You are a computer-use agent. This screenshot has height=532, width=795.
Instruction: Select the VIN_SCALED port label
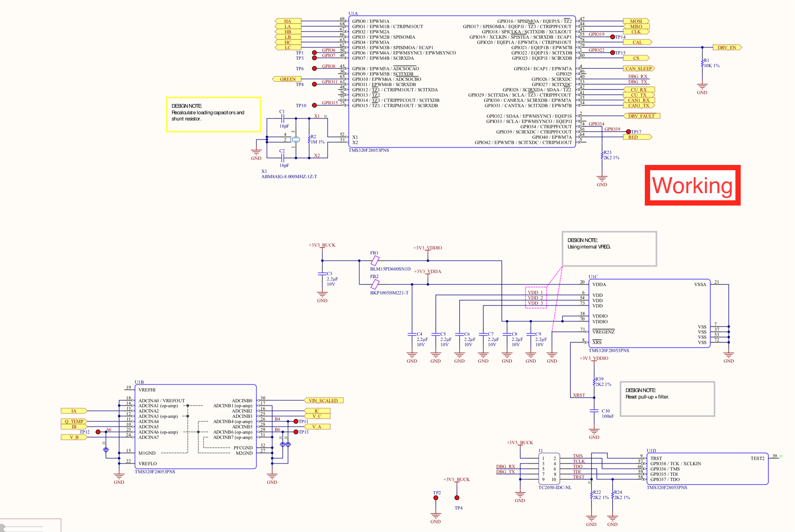323,400
